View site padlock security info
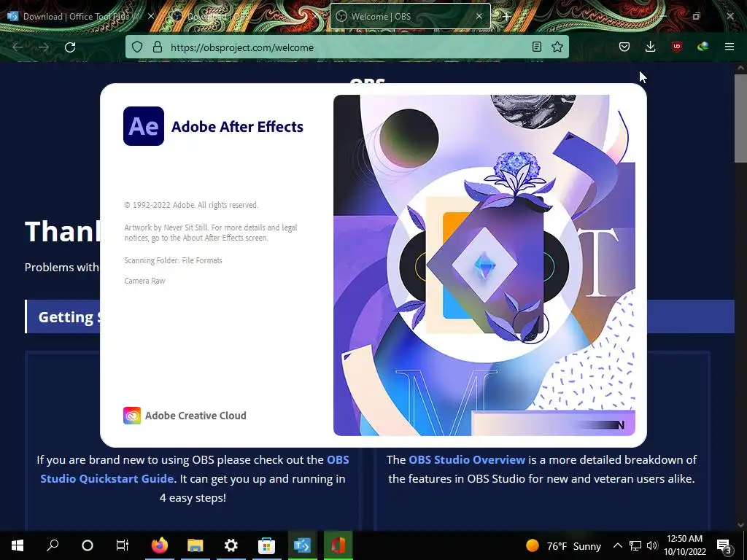The height and width of the screenshot is (560, 747). click(x=158, y=47)
